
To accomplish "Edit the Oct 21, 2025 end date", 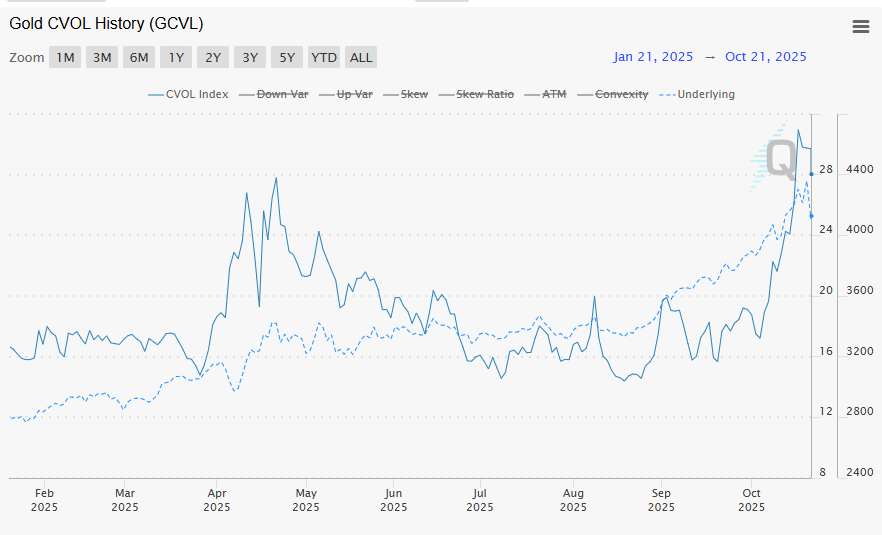I will (766, 57).
